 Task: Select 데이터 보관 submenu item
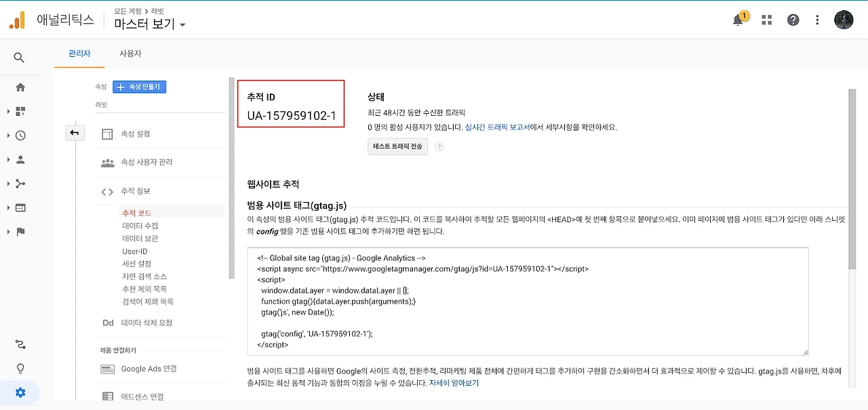tap(140, 239)
